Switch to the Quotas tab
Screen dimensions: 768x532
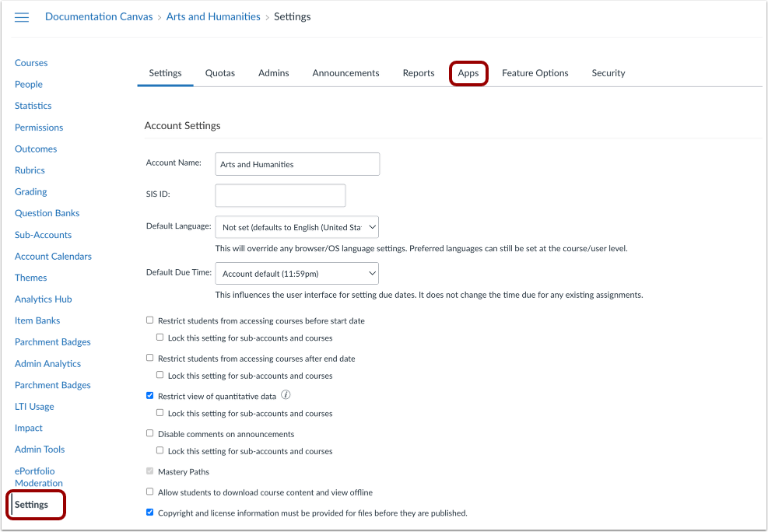pyautogui.click(x=219, y=72)
